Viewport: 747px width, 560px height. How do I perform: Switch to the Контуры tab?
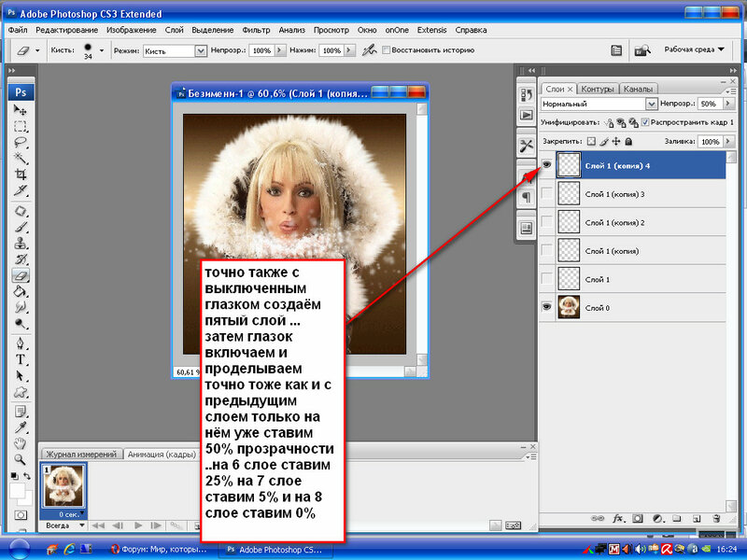597,89
